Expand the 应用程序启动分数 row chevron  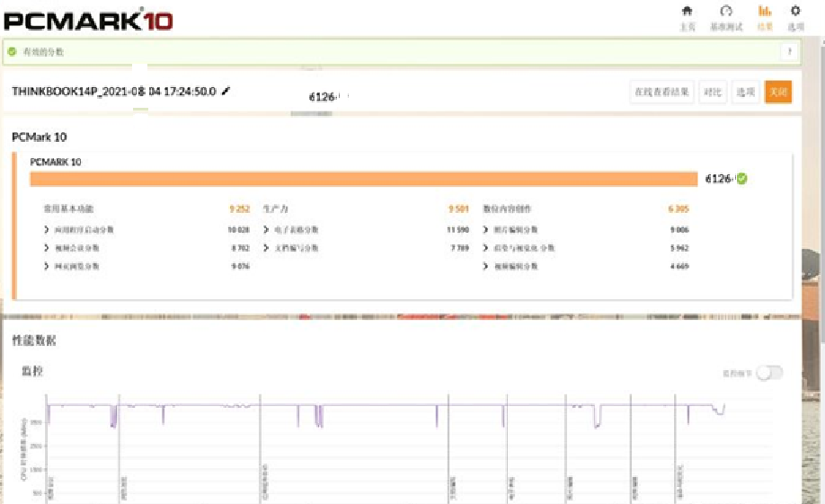[47, 229]
